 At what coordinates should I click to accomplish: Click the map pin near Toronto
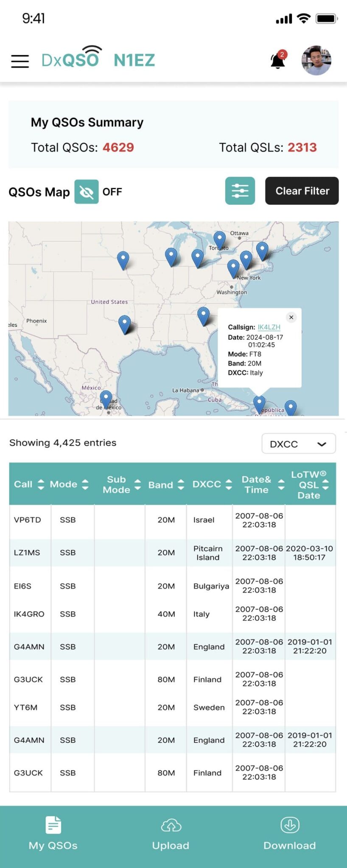[x=219, y=239]
